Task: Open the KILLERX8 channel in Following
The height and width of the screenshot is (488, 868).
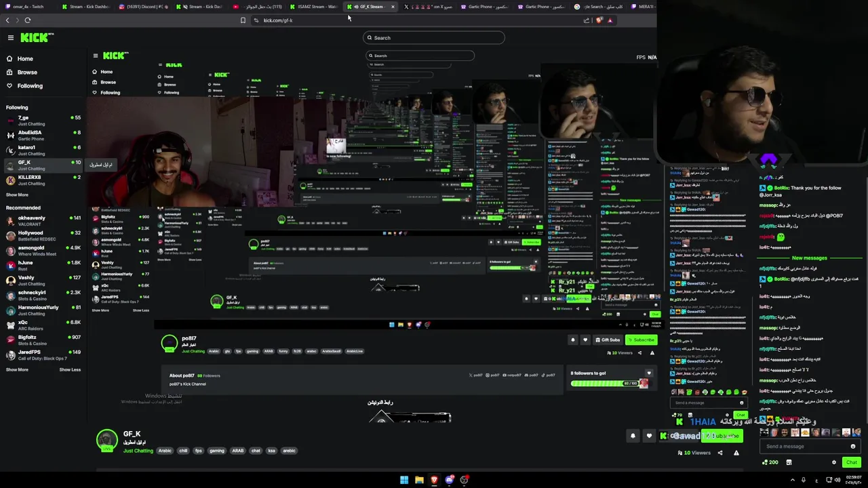Action: coord(43,180)
